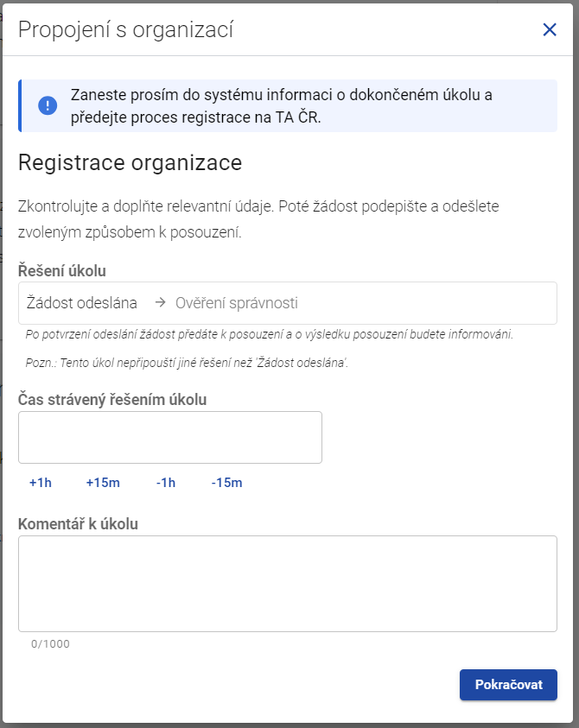Click the Registrace organizace heading
This screenshot has width=579, height=728.
130,162
